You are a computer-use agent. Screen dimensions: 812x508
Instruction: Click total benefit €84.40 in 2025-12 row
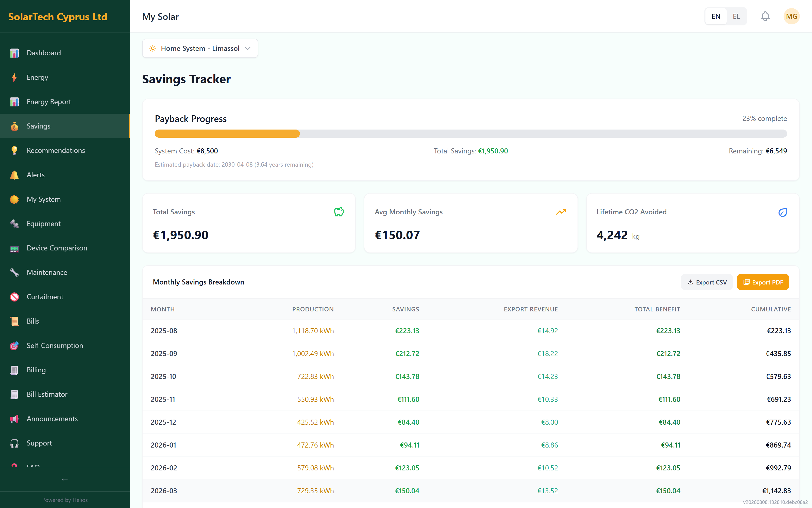coord(669,422)
